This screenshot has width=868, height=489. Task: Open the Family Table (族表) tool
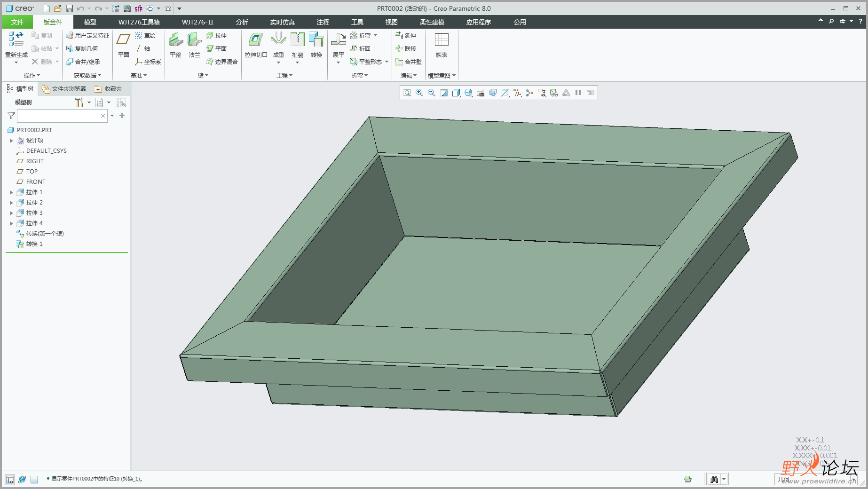442,45
